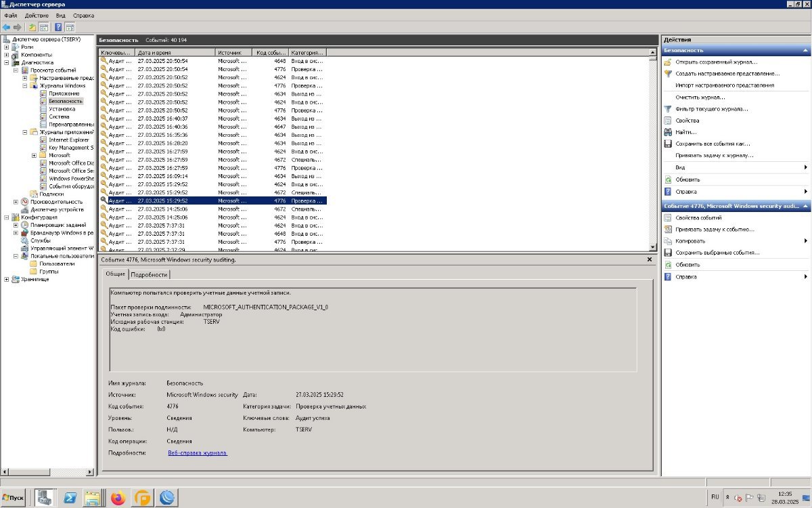Click the floppy icon by Сохранить все события как
The width and height of the screenshot is (812, 508).
pos(668,144)
